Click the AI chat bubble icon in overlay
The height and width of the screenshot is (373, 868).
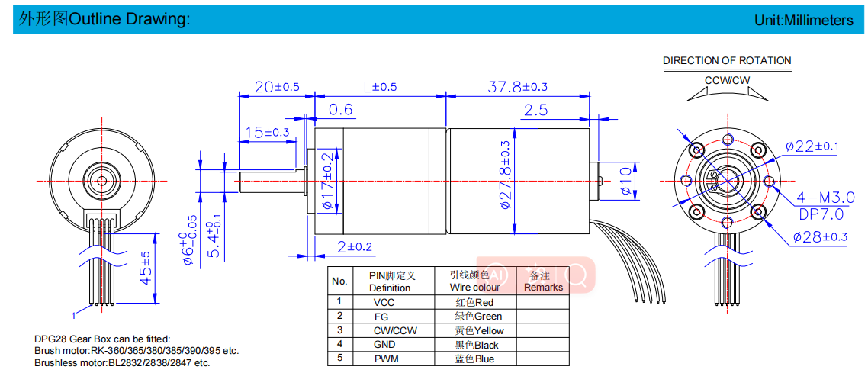pos(497,273)
